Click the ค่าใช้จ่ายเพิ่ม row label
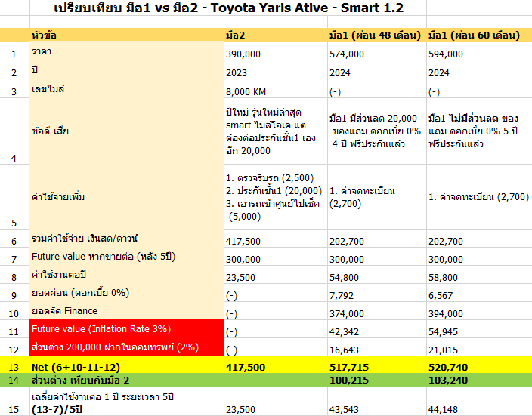 [x=127, y=197]
